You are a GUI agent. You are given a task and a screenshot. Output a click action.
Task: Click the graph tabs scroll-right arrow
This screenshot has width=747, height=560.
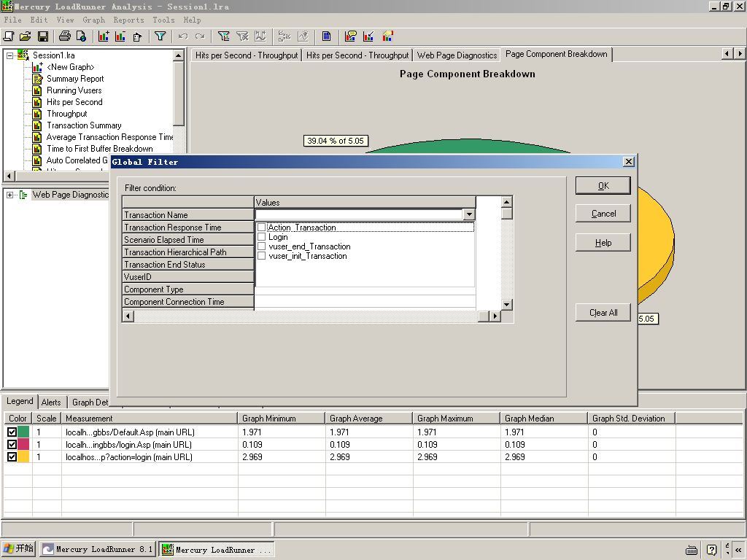click(740, 54)
